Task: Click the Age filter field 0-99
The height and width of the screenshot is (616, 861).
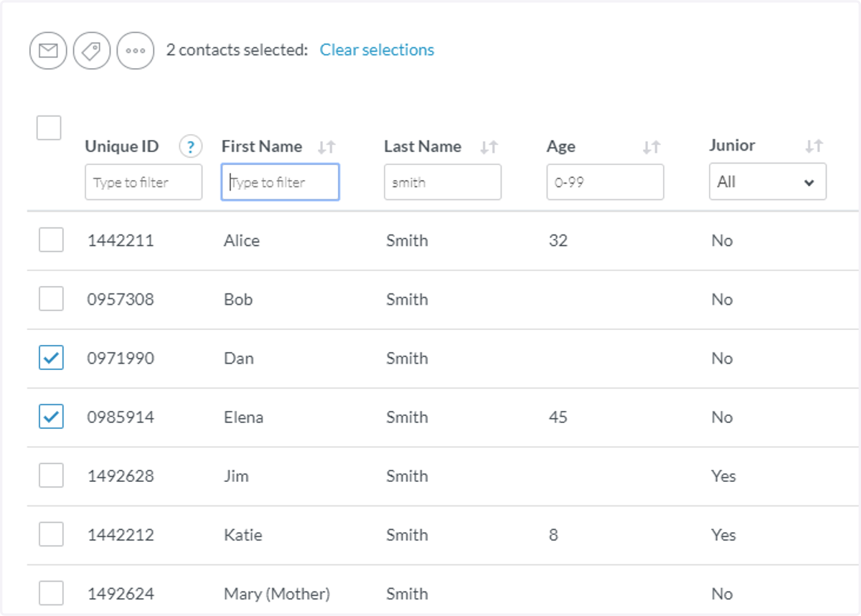Action: (605, 182)
